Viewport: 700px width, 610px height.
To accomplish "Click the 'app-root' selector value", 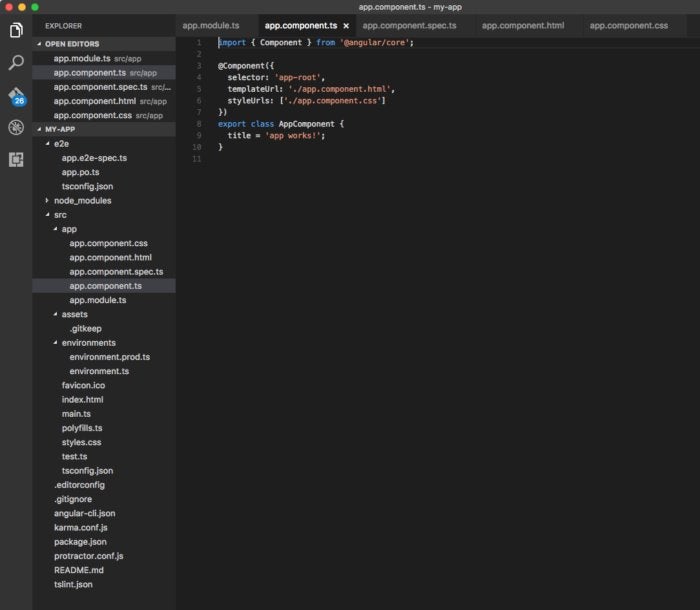I will 297,78.
